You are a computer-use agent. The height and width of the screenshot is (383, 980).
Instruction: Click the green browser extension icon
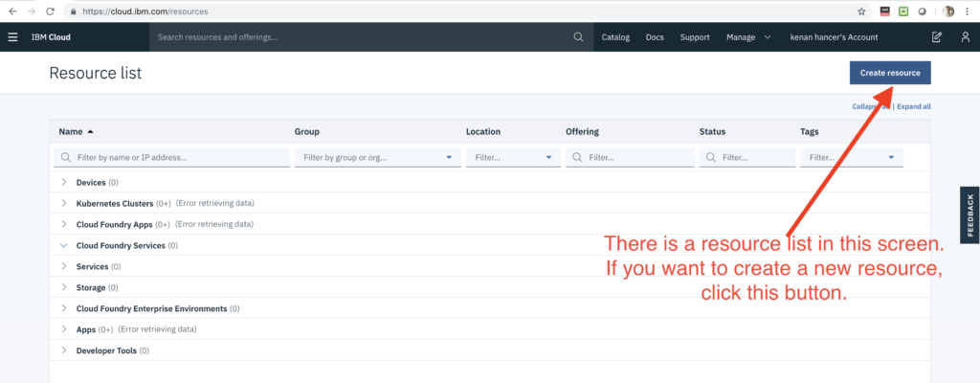coord(903,11)
